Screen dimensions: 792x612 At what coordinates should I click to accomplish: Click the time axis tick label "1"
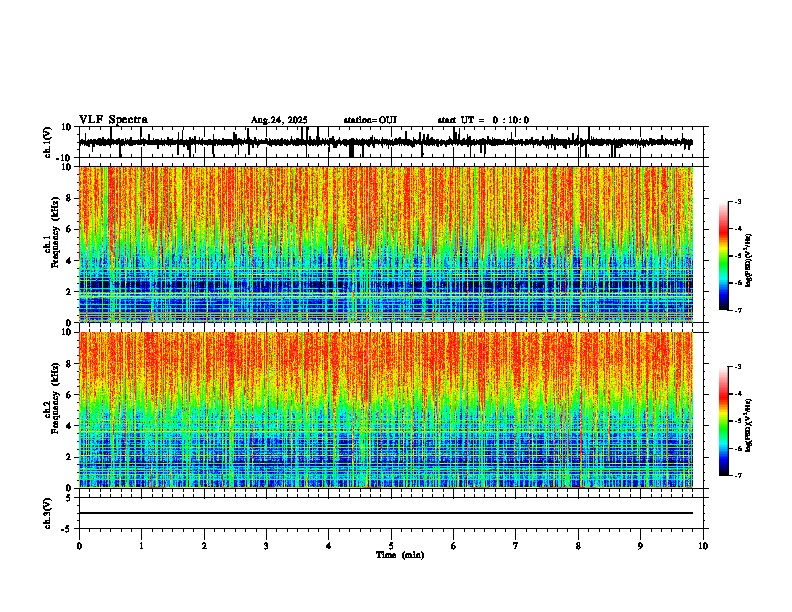(141, 546)
